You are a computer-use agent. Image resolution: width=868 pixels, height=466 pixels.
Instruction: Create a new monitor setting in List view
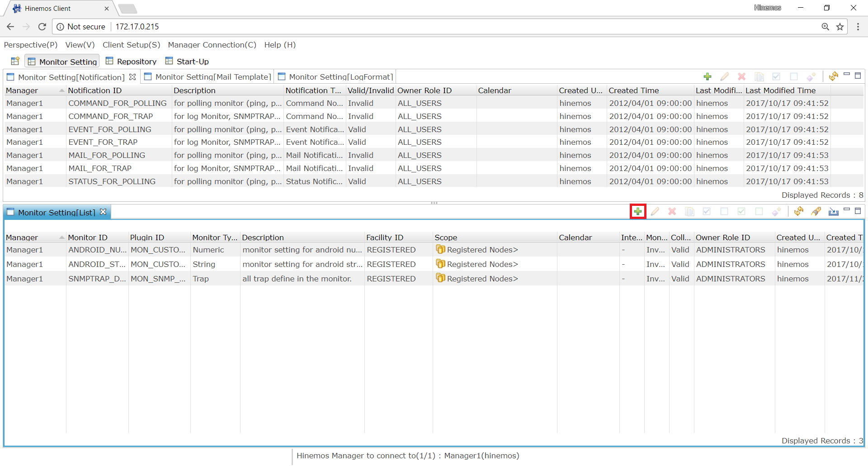638,211
